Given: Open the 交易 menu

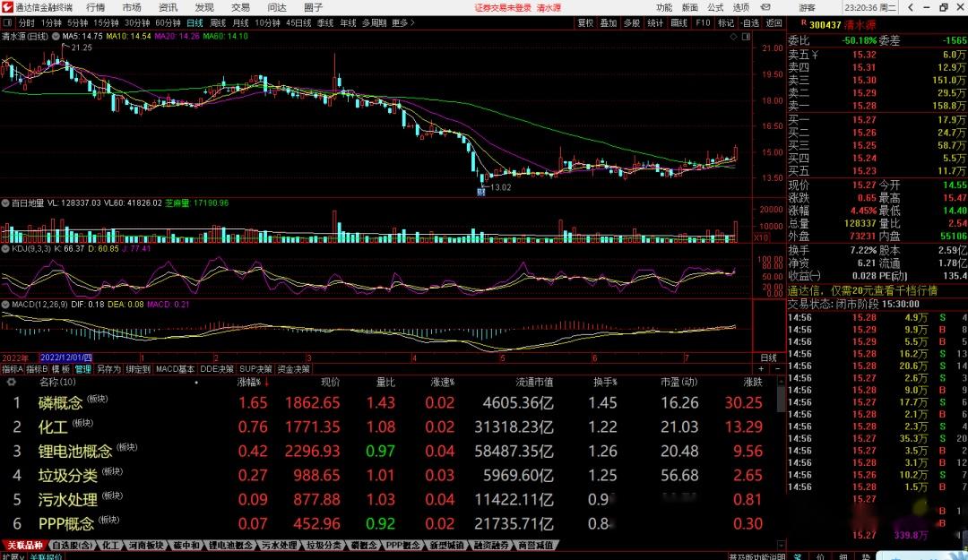Looking at the screenshot, I should coord(241,7).
